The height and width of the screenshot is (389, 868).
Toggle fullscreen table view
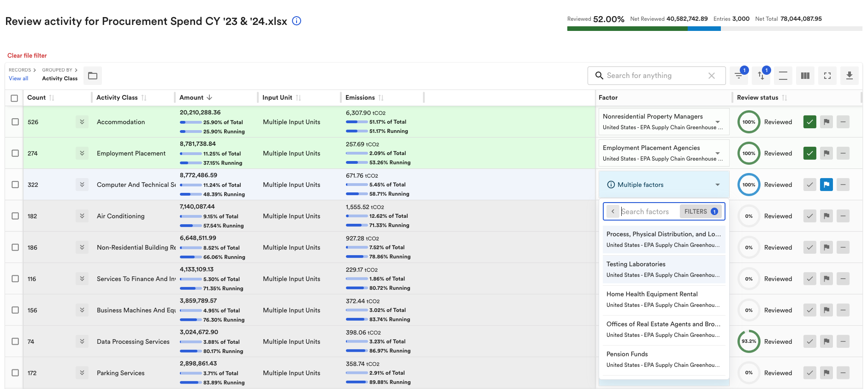pyautogui.click(x=827, y=76)
